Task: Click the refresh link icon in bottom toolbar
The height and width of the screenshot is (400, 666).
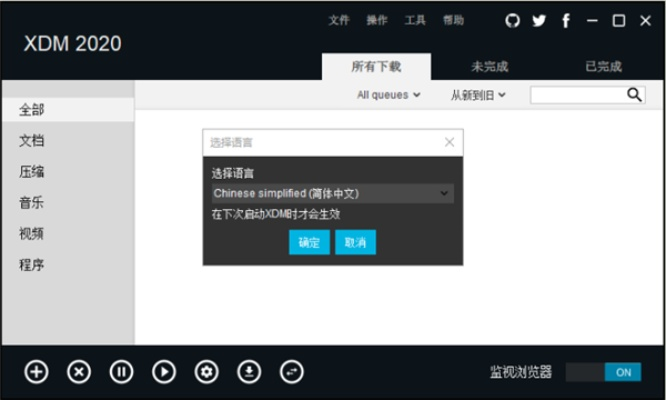Action: click(x=292, y=372)
